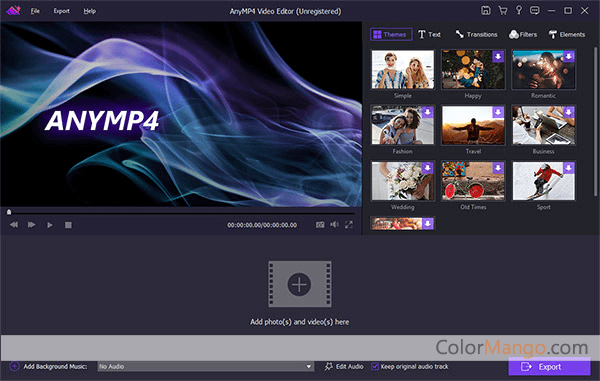Click the add background music plus icon
The image size is (600, 381).
click(x=14, y=366)
